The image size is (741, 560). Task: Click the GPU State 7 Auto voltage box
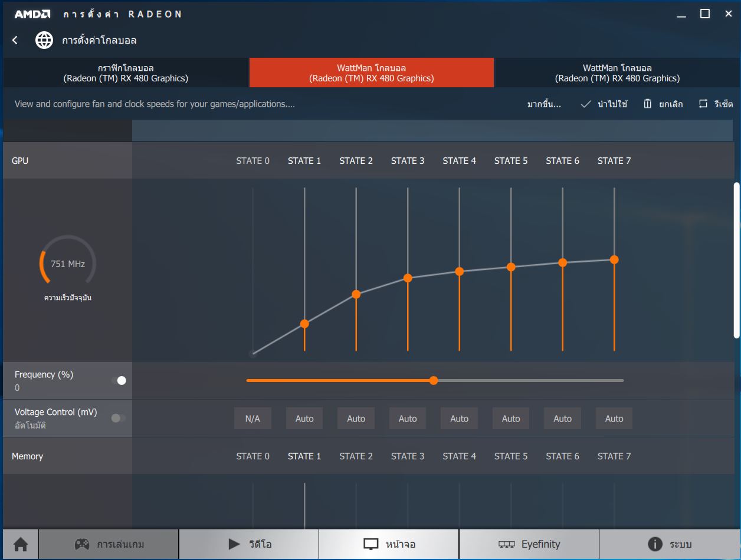coord(614,419)
